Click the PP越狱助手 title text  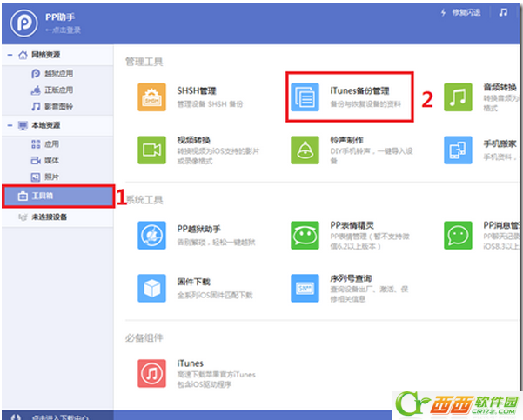(x=198, y=229)
